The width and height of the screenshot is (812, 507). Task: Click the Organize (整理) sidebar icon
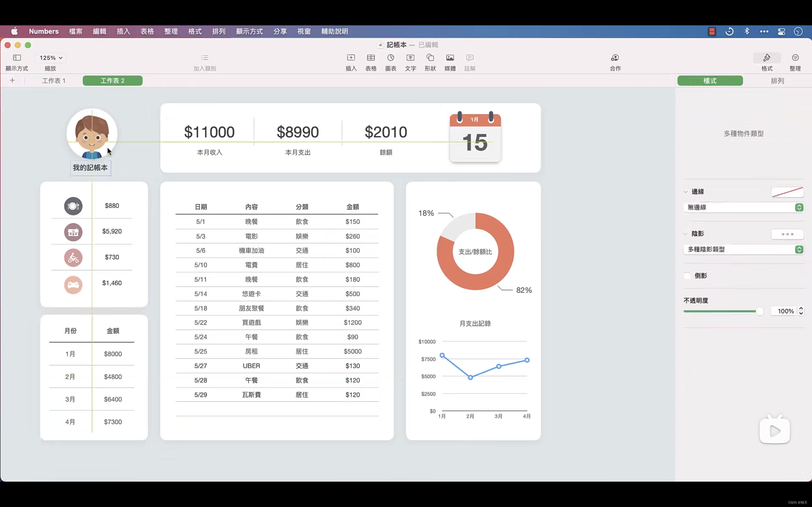[795, 58]
